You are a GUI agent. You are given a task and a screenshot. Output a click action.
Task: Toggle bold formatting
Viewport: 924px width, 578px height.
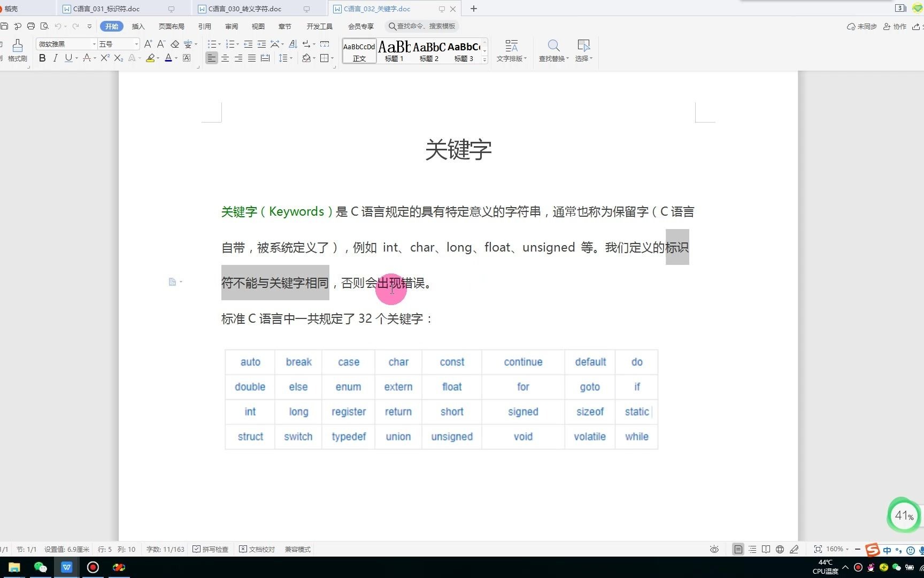click(x=42, y=58)
